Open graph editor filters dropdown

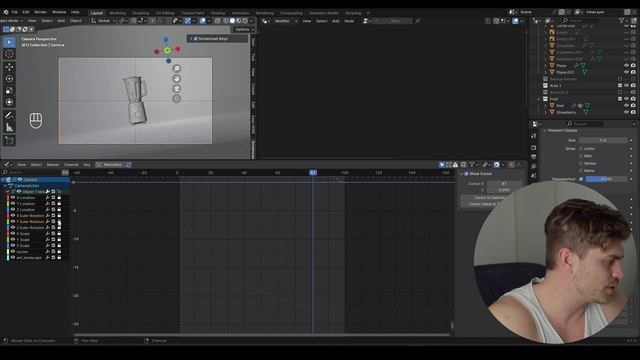coord(473,165)
